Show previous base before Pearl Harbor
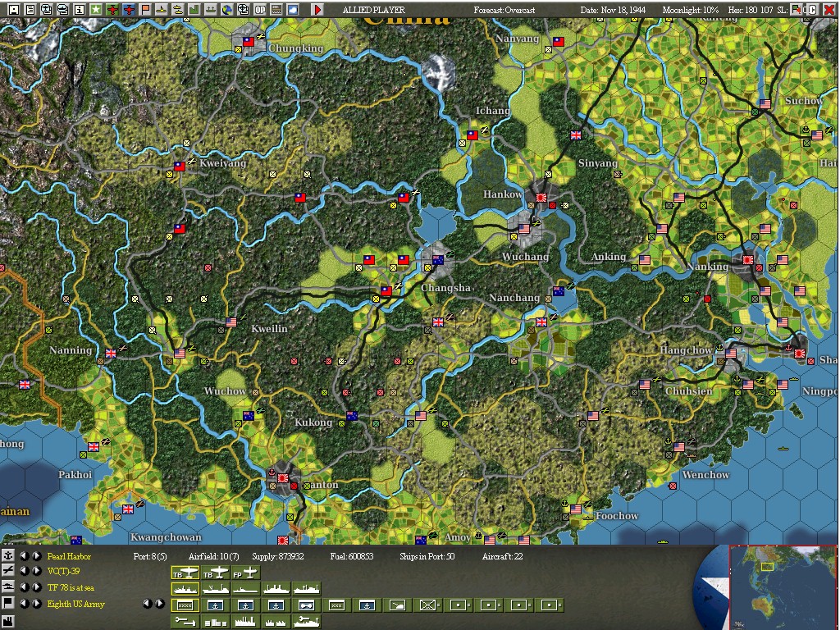The width and height of the screenshot is (840, 630). point(24,556)
